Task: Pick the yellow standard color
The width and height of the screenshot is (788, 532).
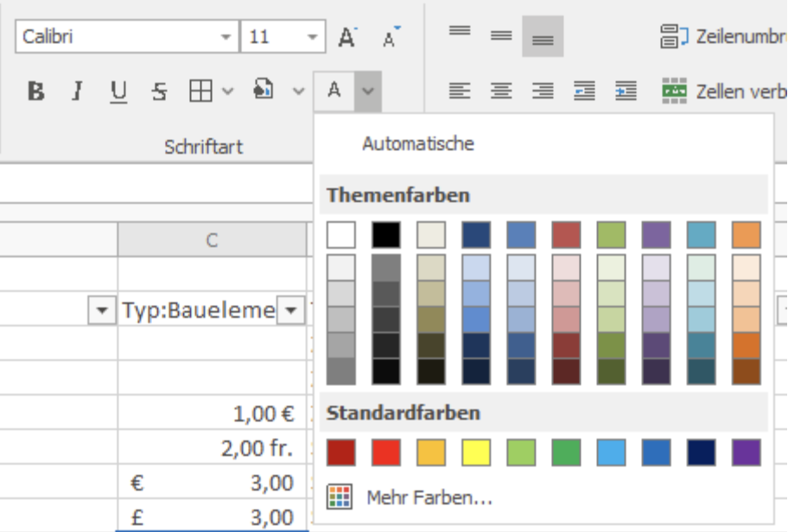Action: pyautogui.click(x=476, y=453)
